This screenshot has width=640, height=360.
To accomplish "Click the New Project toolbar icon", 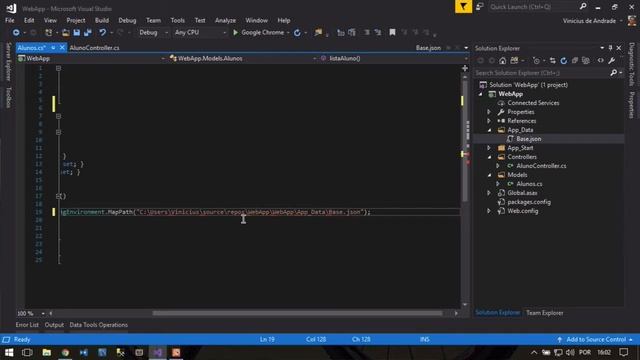I will point(49,32).
